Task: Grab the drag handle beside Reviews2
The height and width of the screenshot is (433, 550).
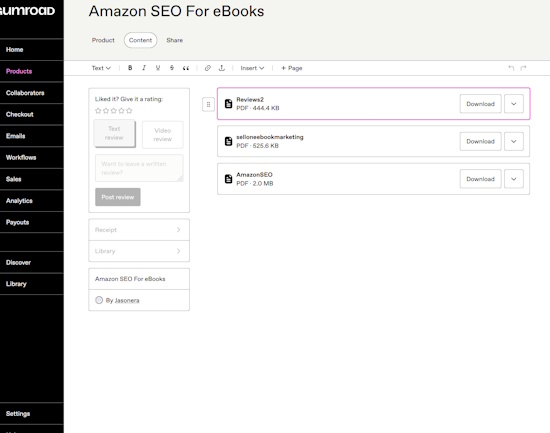Action: pyautogui.click(x=208, y=104)
